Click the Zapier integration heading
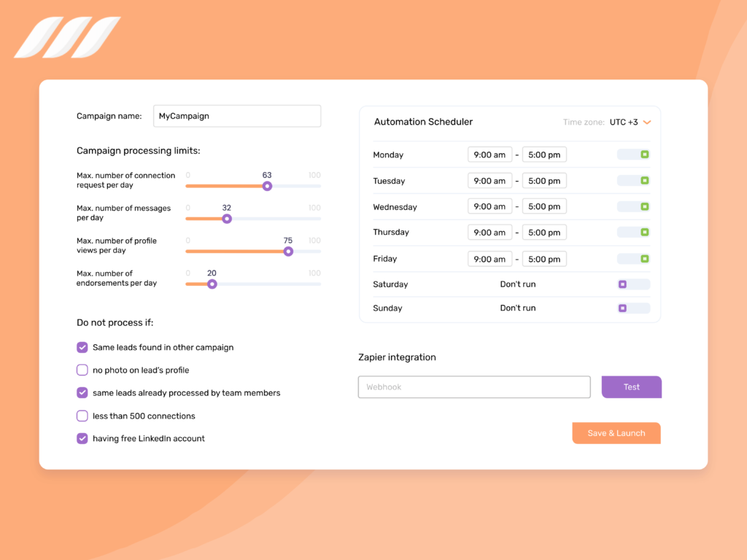The width and height of the screenshot is (747, 560). (x=397, y=357)
